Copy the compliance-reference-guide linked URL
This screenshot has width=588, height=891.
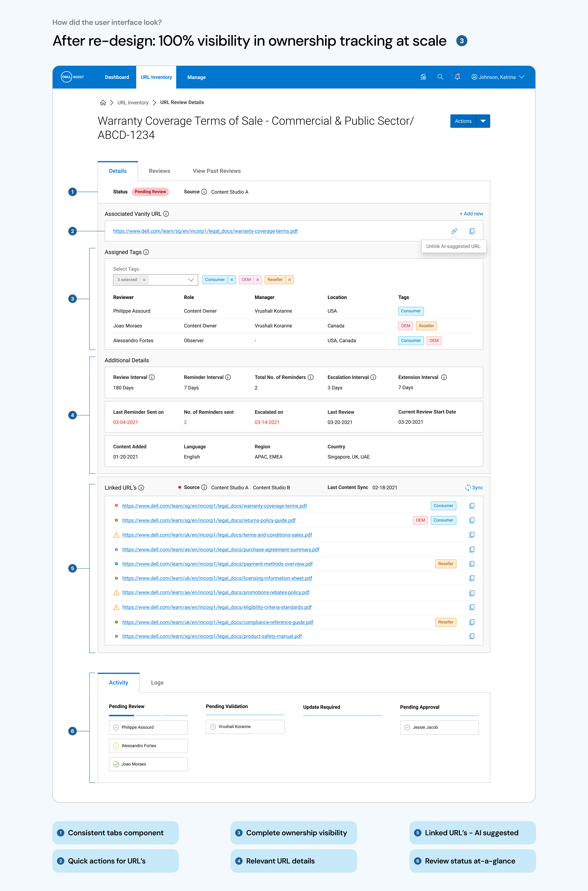coord(472,622)
